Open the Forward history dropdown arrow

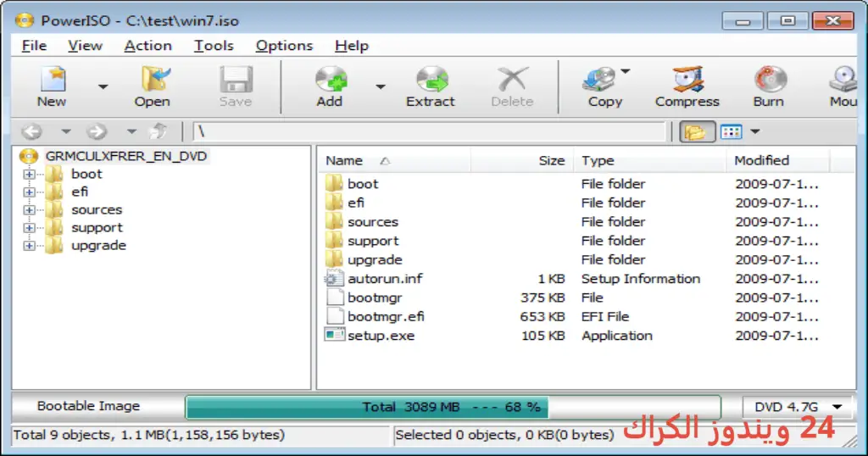point(131,131)
